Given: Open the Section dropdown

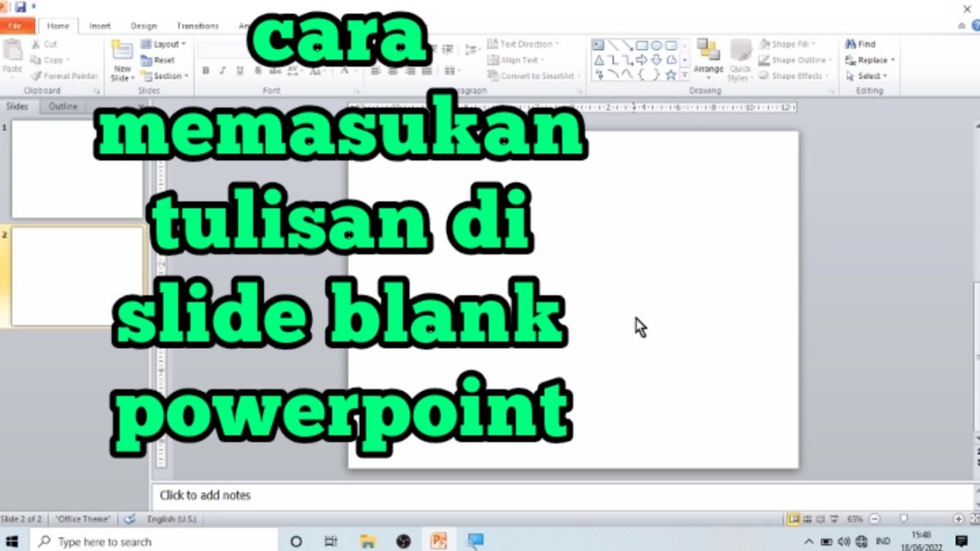Looking at the screenshot, I should tap(165, 77).
